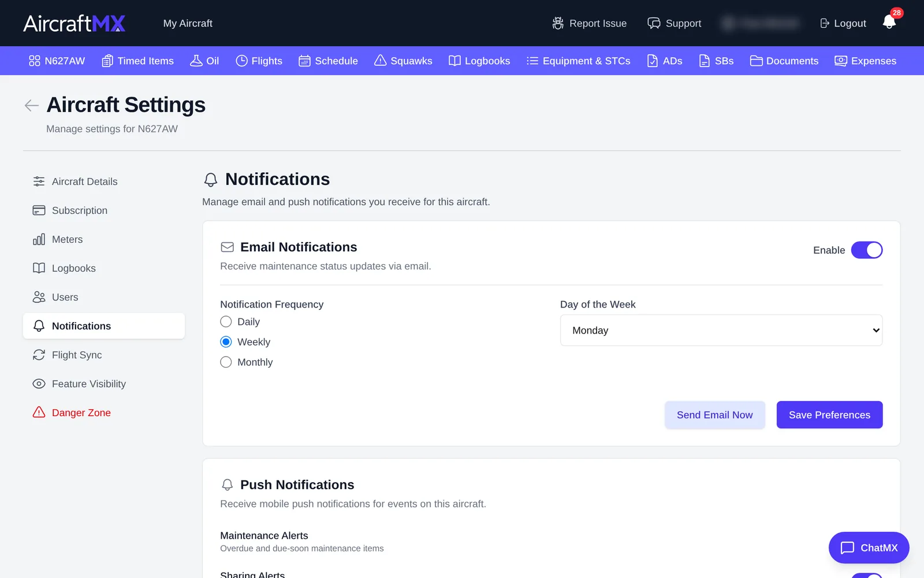
Task: Open Schedule via the calendar icon
Action: pyautogui.click(x=304, y=61)
